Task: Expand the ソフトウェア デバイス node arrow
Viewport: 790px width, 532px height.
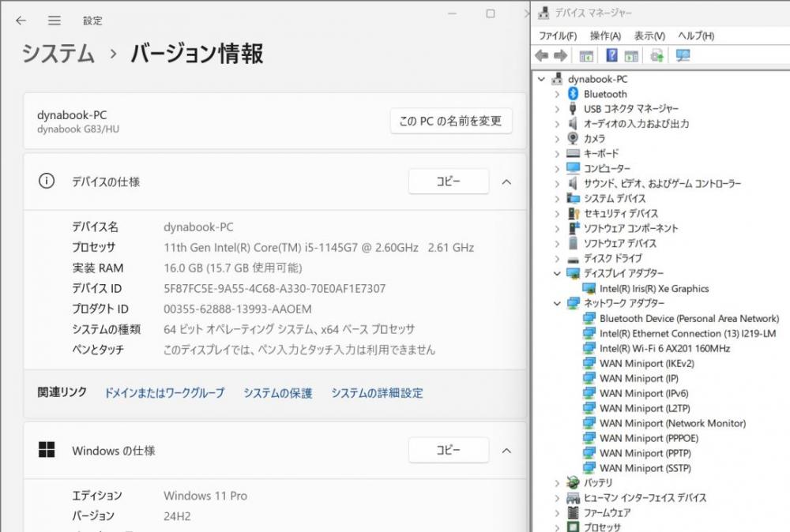Action: coord(557,244)
